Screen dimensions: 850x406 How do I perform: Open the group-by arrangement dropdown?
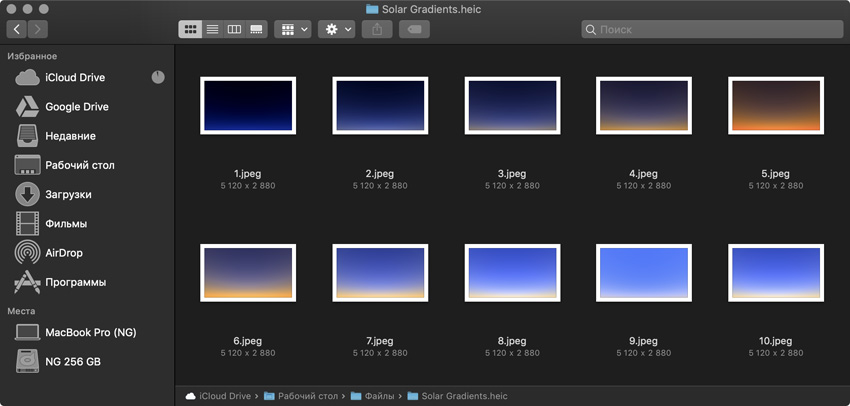pos(292,30)
